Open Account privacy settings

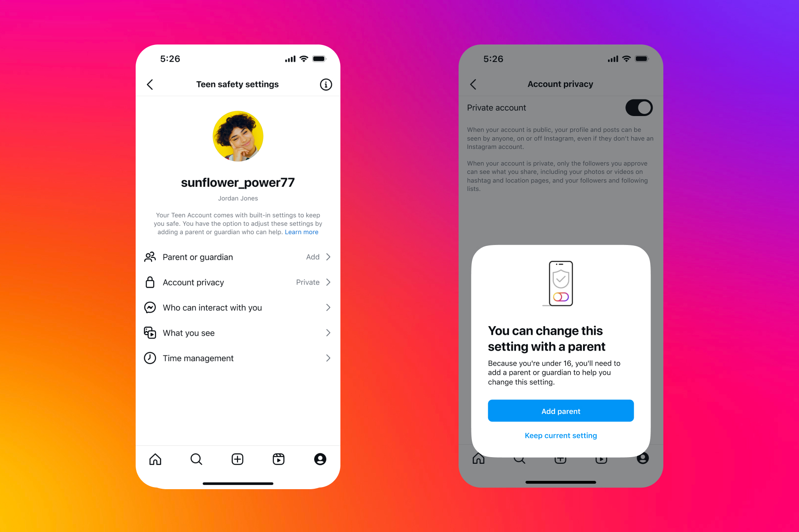[x=237, y=282]
